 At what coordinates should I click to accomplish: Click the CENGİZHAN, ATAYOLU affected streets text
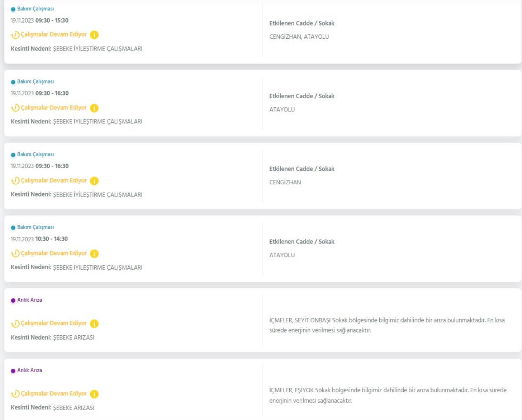point(299,37)
